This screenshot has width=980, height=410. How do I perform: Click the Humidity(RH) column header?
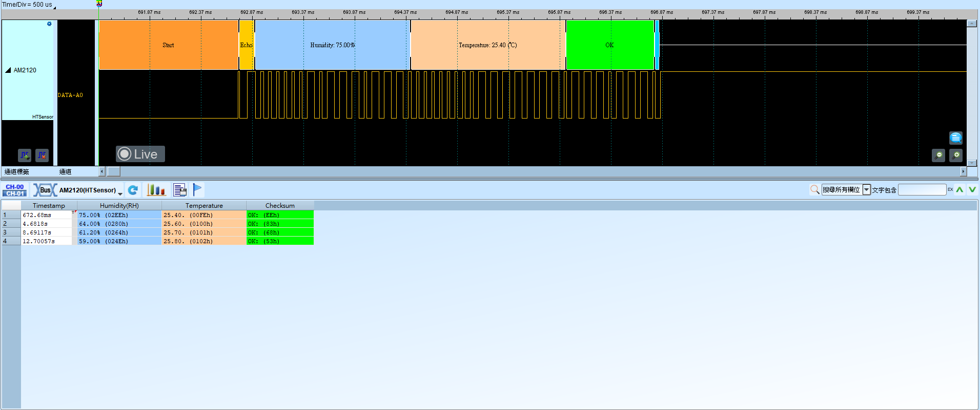pos(119,206)
